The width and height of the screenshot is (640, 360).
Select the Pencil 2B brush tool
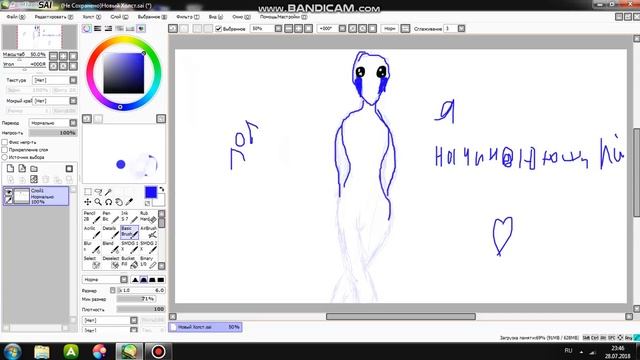92,217
